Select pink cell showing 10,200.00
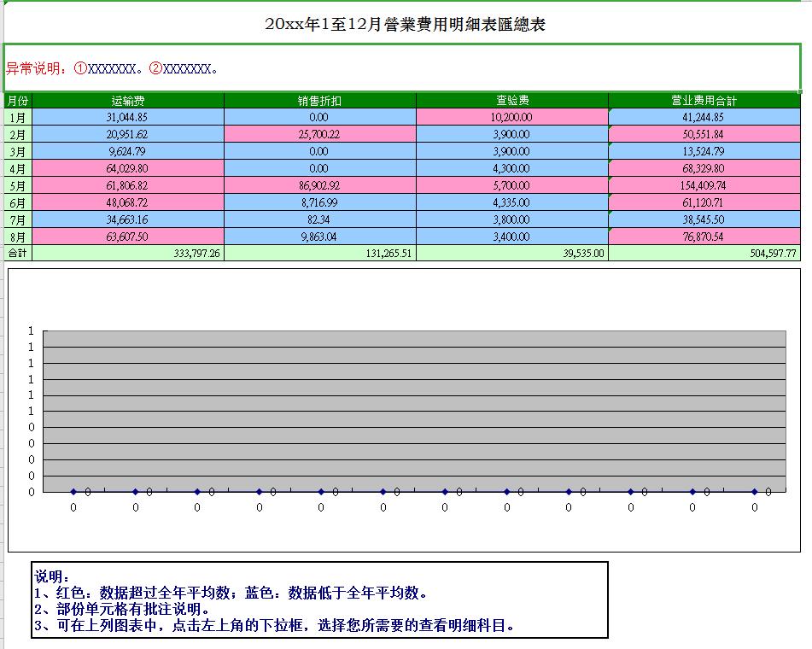This screenshot has height=649, width=812. (x=511, y=117)
